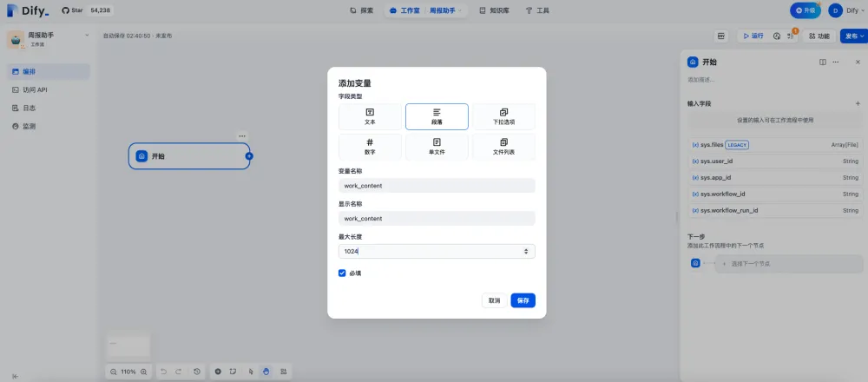Click the 开始 panel's blue node icon
The height and width of the screenshot is (382, 868).
[693, 62]
